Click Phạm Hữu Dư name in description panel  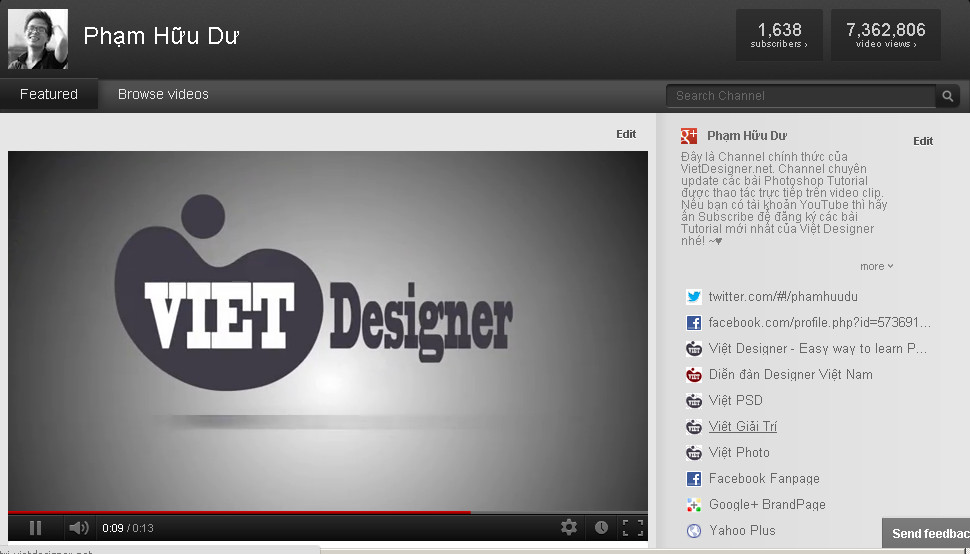click(747, 135)
